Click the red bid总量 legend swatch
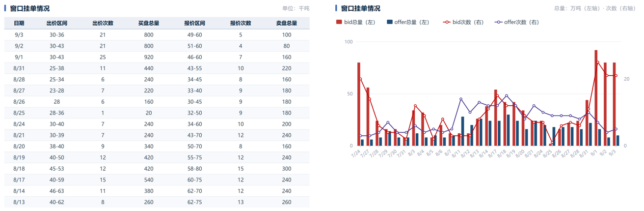This screenshot has height=211, width=644. [339, 22]
